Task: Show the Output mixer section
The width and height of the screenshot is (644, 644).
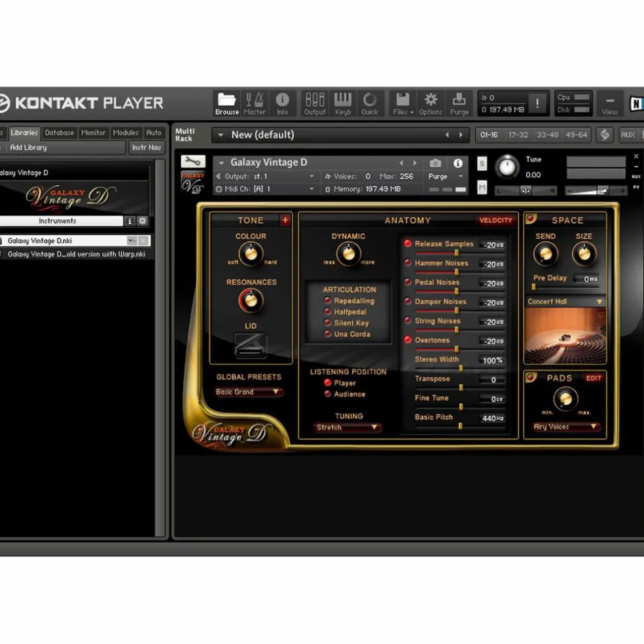Action: 315,103
